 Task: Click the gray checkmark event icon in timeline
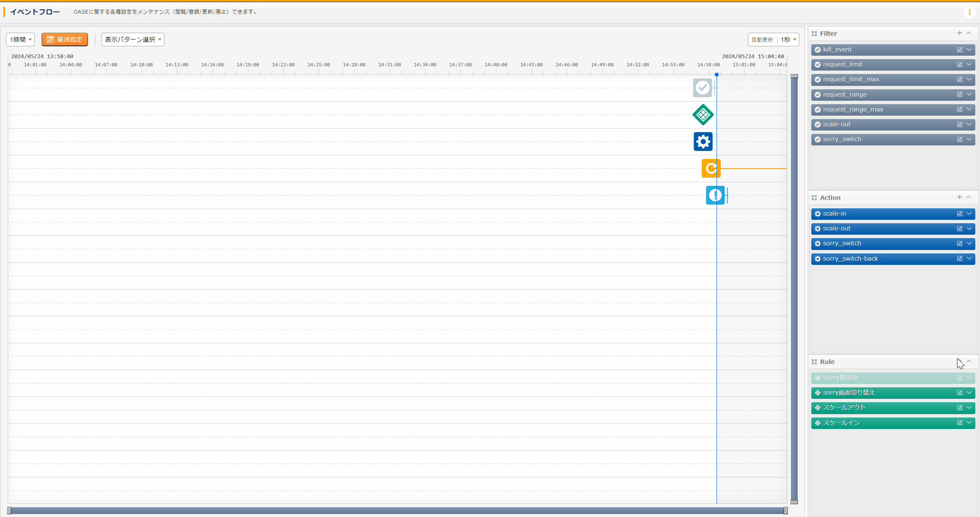(x=702, y=88)
